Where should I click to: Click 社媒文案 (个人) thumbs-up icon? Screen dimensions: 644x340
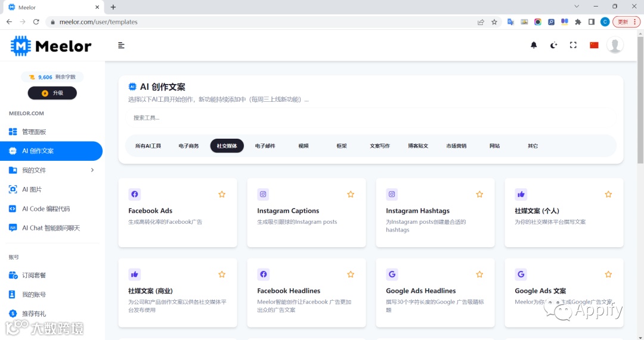pyautogui.click(x=521, y=194)
